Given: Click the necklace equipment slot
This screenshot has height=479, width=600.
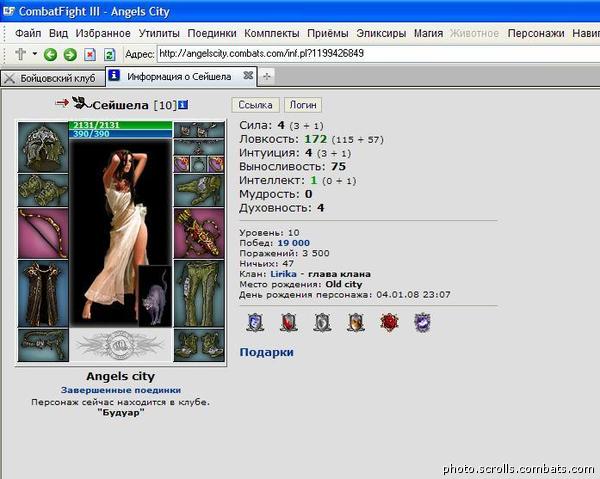Looking at the screenshot, I should (x=199, y=147).
